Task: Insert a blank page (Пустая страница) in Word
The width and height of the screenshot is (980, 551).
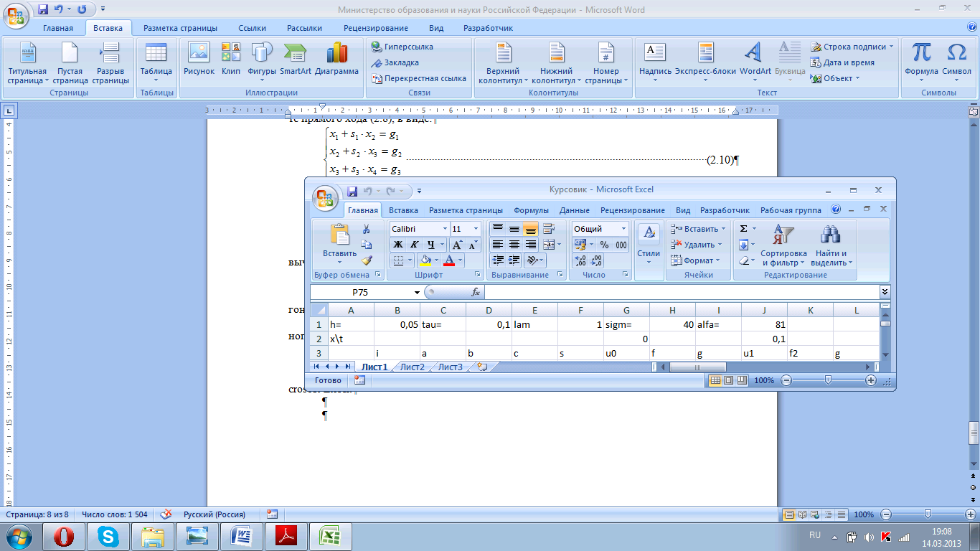Action: (70, 63)
